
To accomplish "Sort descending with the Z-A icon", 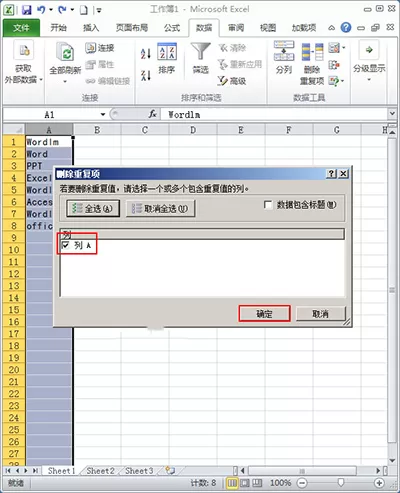I will [146, 75].
